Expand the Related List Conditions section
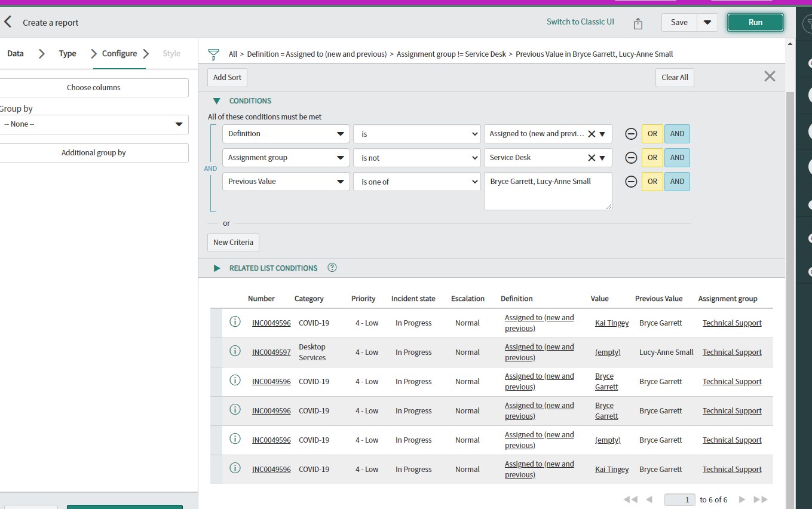812x509 pixels. pos(217,268)
